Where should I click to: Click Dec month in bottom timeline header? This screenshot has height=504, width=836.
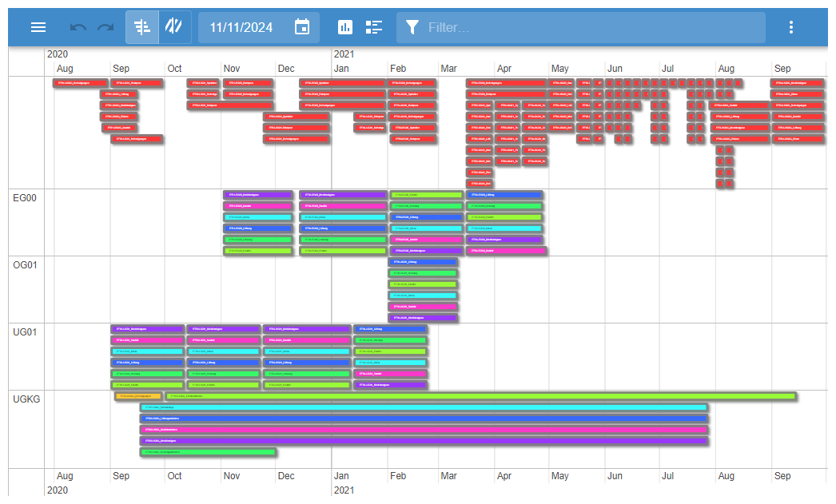tap(286, 476)
